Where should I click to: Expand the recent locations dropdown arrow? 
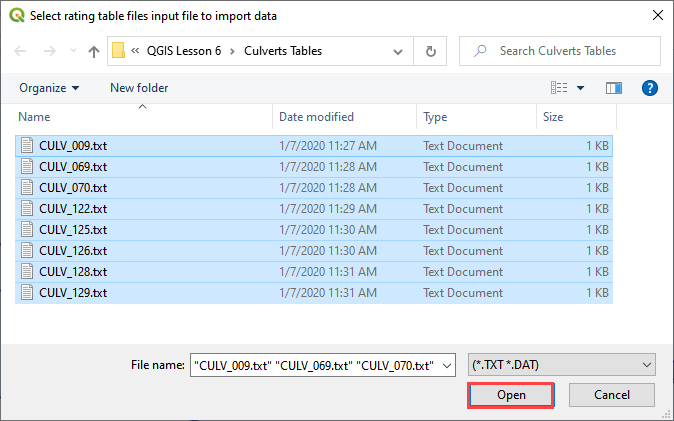click(70, 51)
